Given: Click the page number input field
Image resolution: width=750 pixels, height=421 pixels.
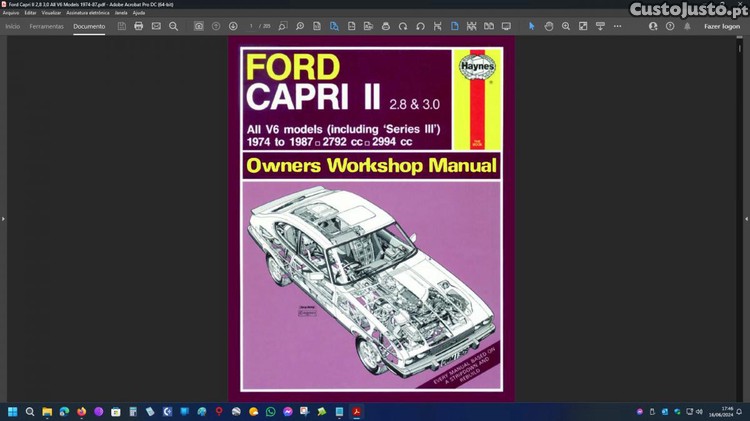Looking at the screenshot, I should click(253, 26).
